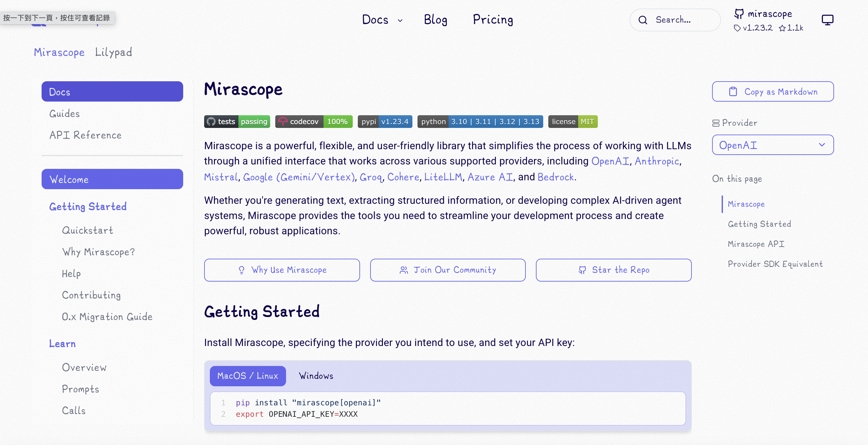Open Pricing in the top navigation
Image resolution: width=868 pixels, height=445 pixels.
pos(493,20)
